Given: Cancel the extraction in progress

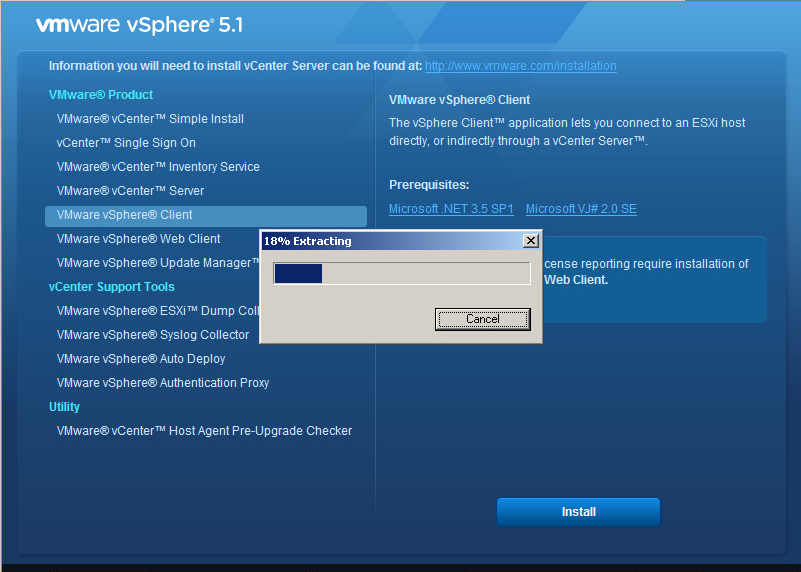Looking at the screenshot, I should tap(482, 319).
